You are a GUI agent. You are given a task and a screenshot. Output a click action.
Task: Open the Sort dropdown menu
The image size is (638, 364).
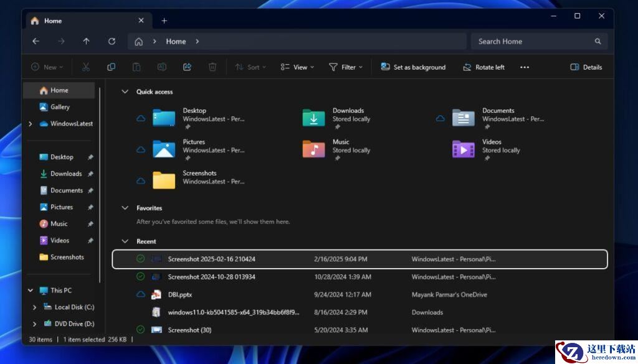(x=250, y=67)
